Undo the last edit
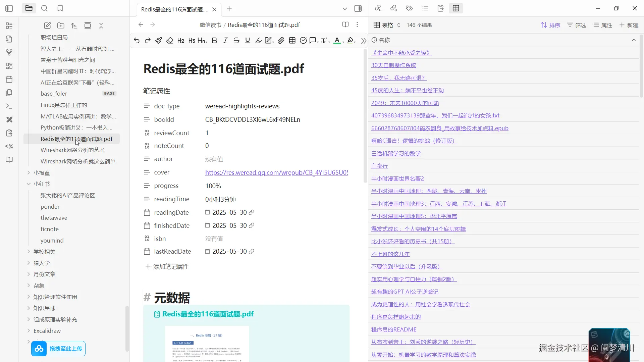Screen dimensions: 644x362 [x=137, y=40]
